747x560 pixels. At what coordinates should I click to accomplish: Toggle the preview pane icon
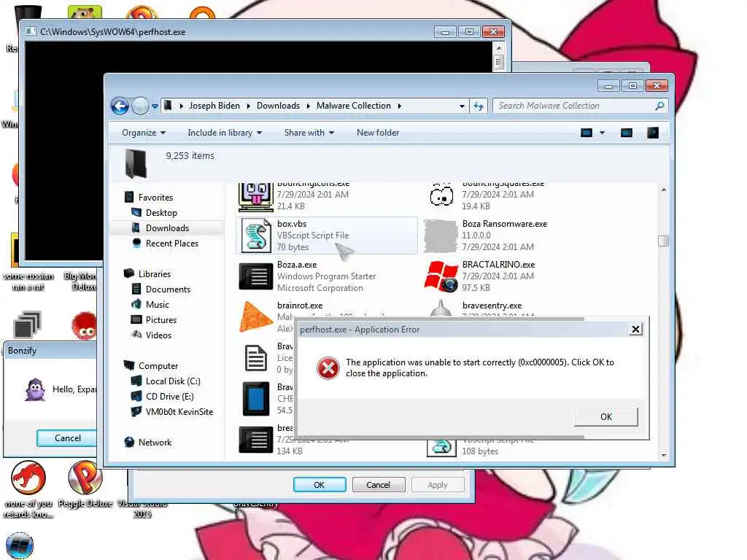(x=627, y=133)
